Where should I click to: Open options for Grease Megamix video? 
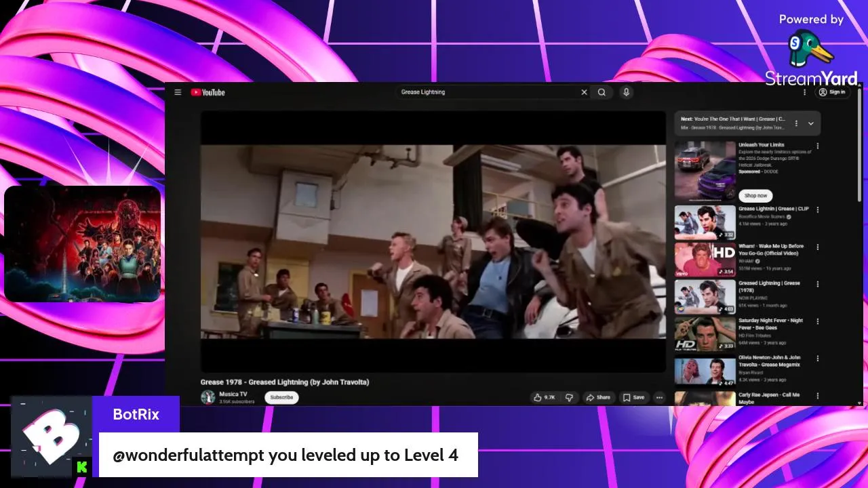tap(817, 359)
